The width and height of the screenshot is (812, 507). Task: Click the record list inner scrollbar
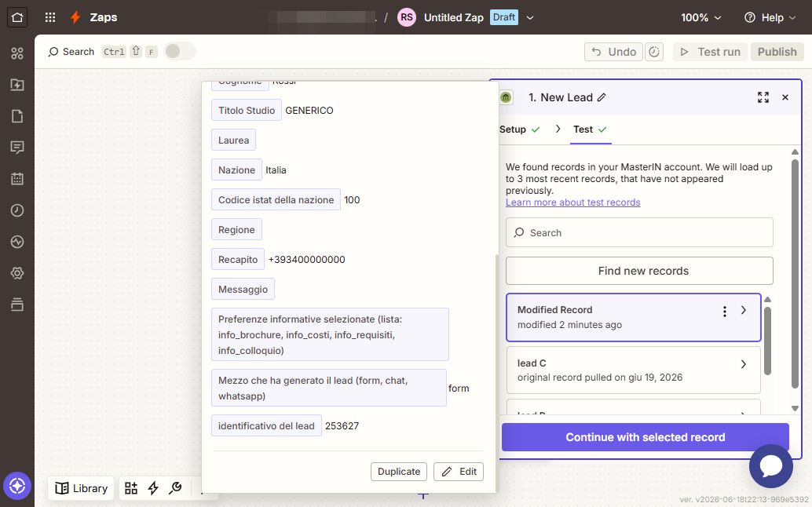767,341
